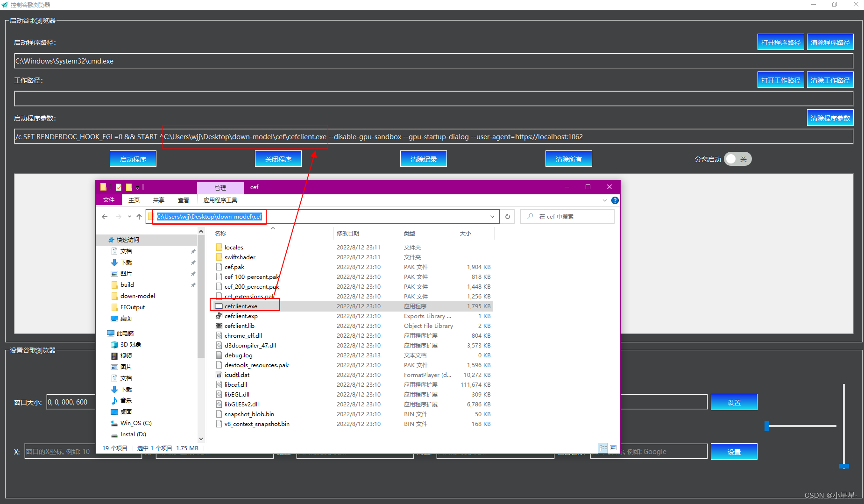Open 3D 对象 in navigation pane
The width and height of the screenshot is (864, 504).
coord(130,344)
